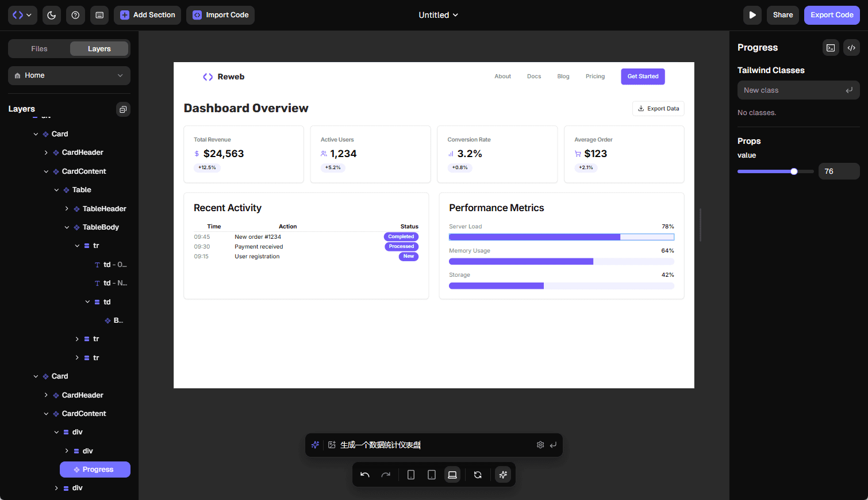Click the collapse-all layers icon
The width and height of the screenshot is (868, 500).
[x=123, y=109]
